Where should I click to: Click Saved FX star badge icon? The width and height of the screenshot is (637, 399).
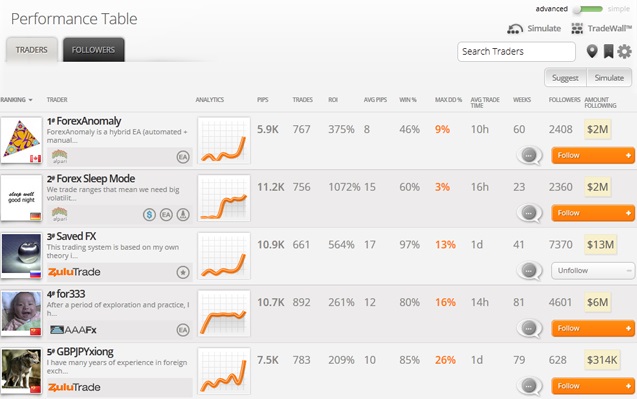click(183, 272)
